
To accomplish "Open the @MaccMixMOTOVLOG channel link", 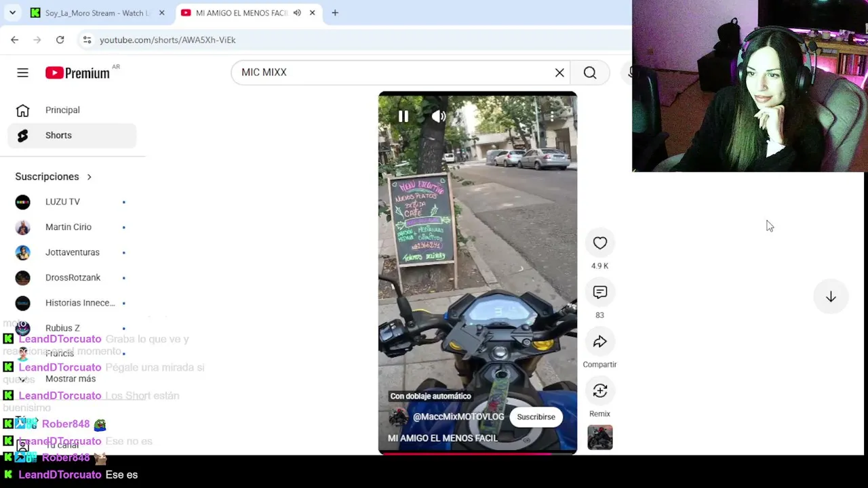I will tap(458, 417).
